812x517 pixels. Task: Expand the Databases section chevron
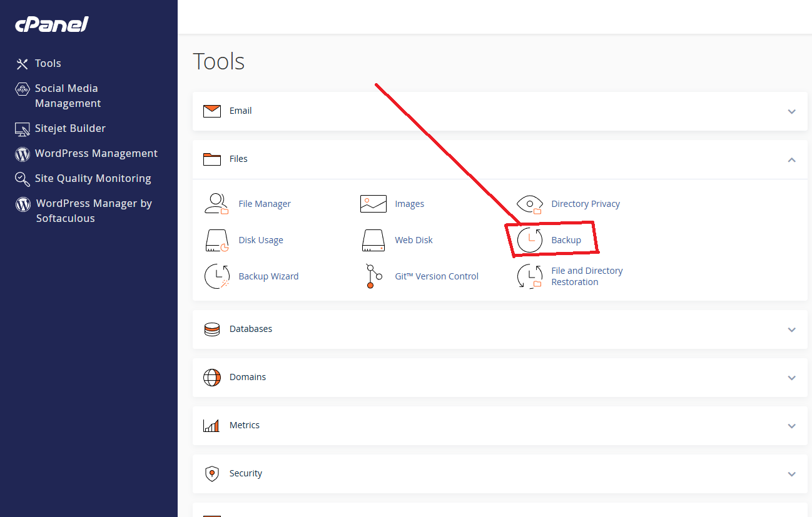pyautogui.click(x=791, y=329)
